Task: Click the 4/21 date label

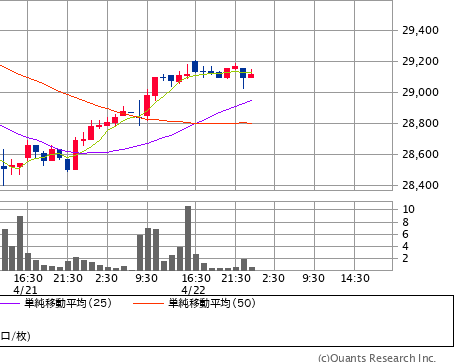Action: pyautogui.click(x=25, y=290)
